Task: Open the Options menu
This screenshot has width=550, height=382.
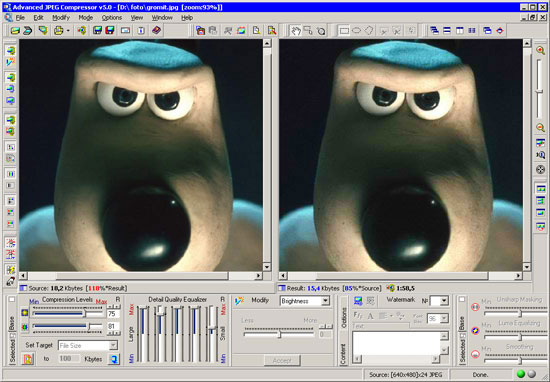Action: tap(112, 18)
